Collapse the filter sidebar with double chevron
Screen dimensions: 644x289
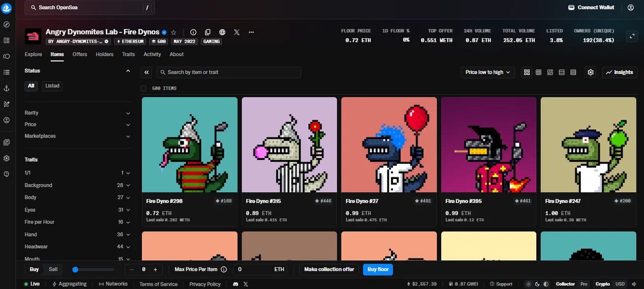[146, 73]
